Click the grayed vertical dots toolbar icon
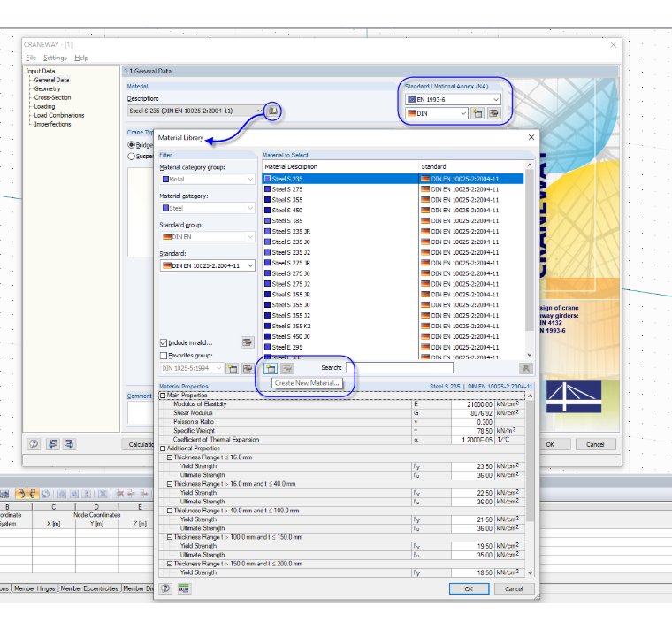The height and width of the screenshot is (630, 672). click(86, 494)
